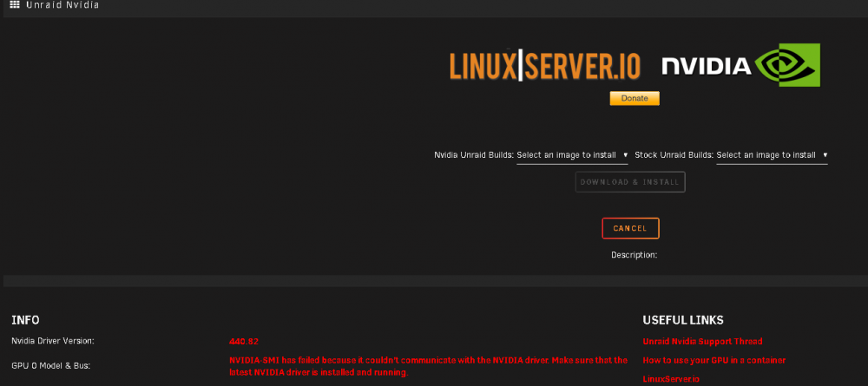Select the driver version value 440.82
This screenshot has height=386, width=868.
point(244,341)
